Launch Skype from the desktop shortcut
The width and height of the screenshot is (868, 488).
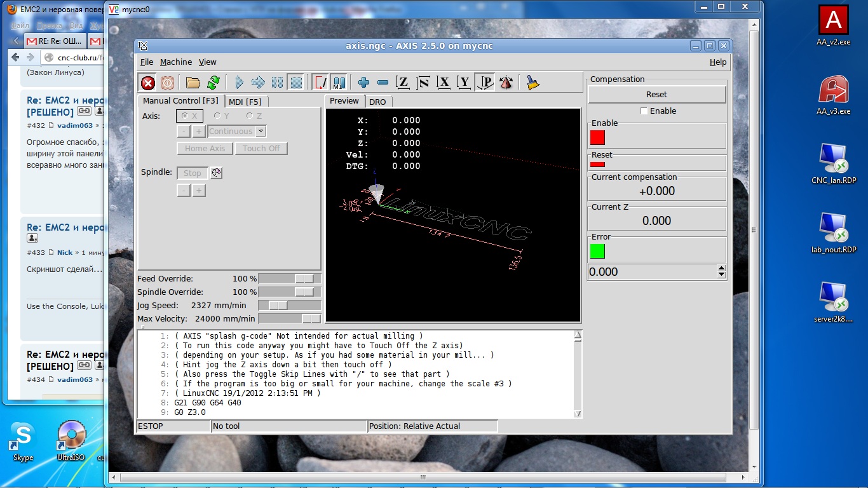coord(23,442)
